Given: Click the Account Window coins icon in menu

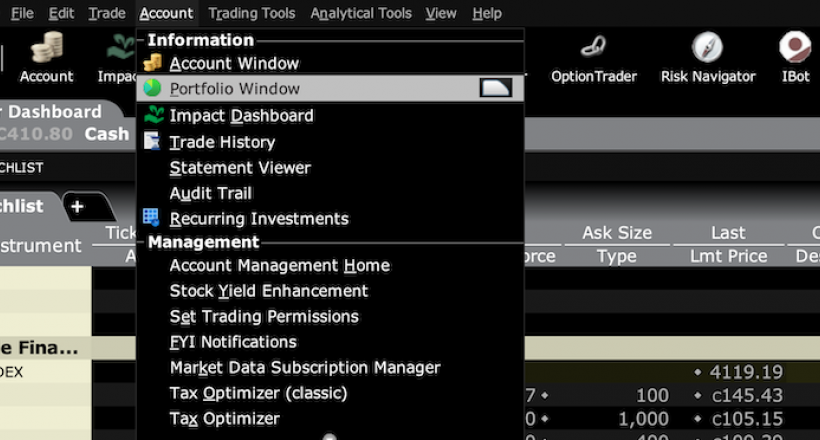Looking at the screenshot, I should tap(152, 63).
